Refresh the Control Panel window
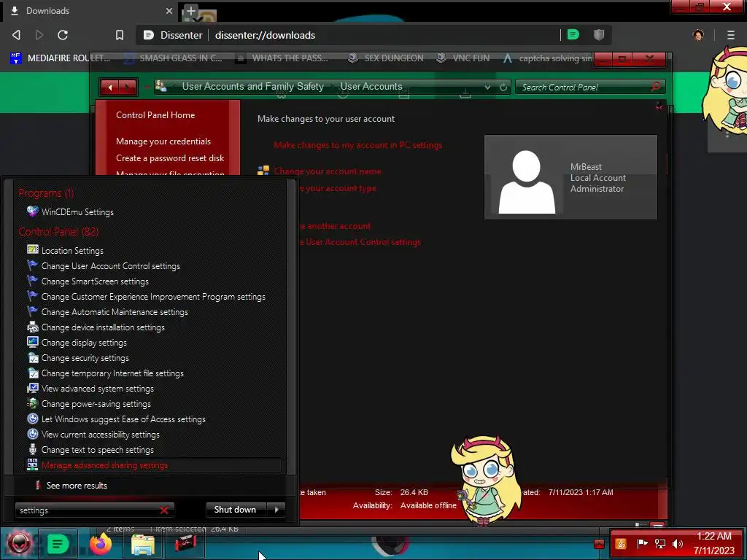Screen dimensions: 747x560 click(x=503, y=87)
